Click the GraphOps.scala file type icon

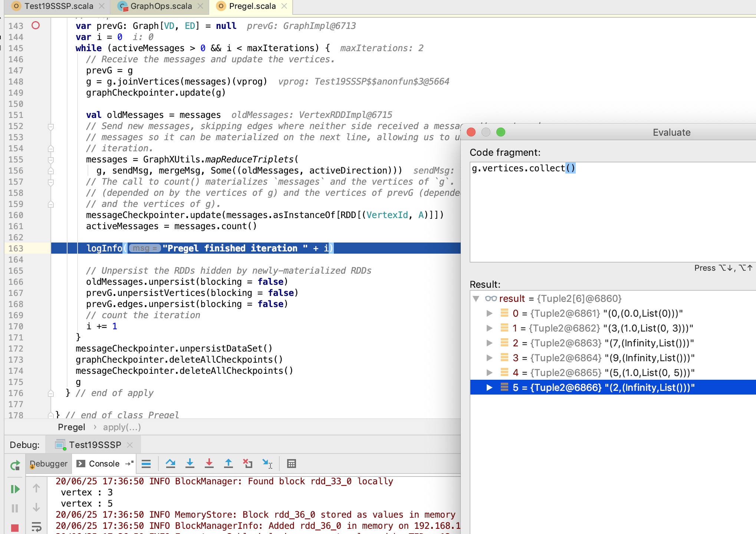pos(123,6)
